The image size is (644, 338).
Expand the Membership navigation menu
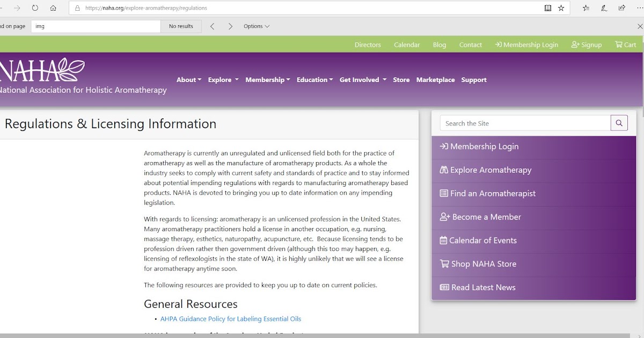pyautogui.click(x=268, y=80)
